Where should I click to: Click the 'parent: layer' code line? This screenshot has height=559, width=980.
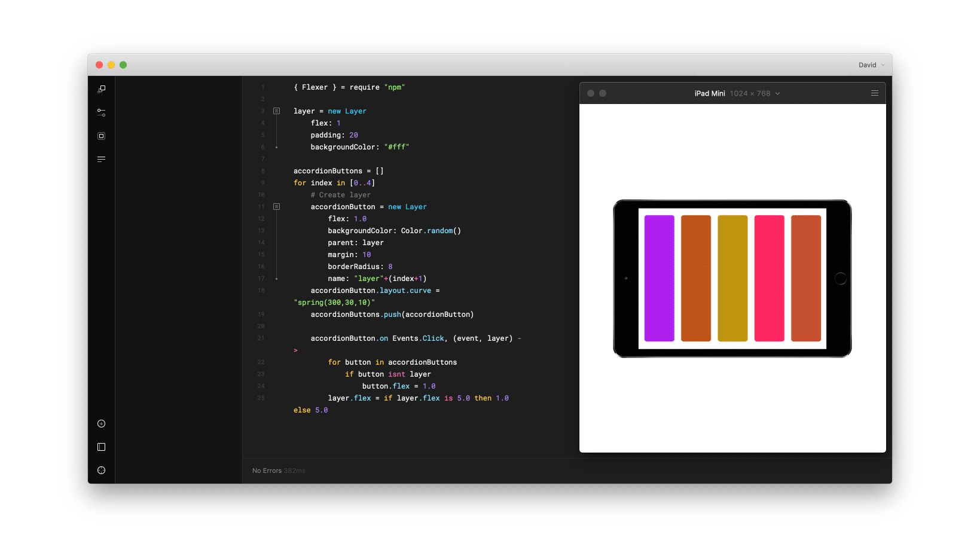pos(356,243)
